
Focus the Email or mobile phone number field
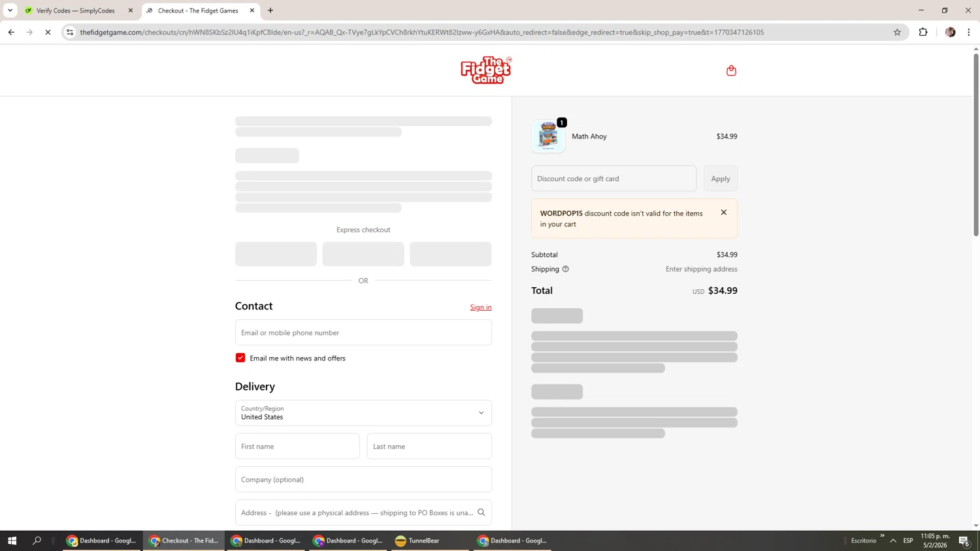(363, 332)
